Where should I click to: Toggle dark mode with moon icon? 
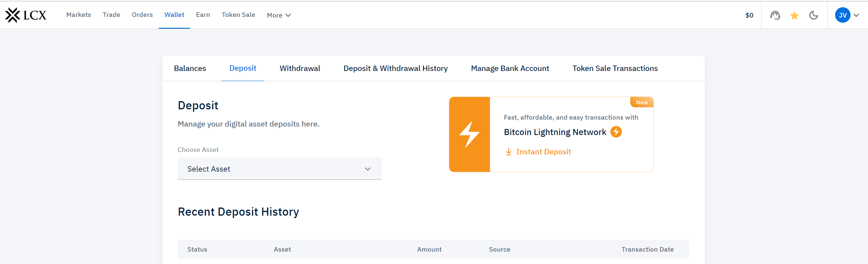point(813,15)
